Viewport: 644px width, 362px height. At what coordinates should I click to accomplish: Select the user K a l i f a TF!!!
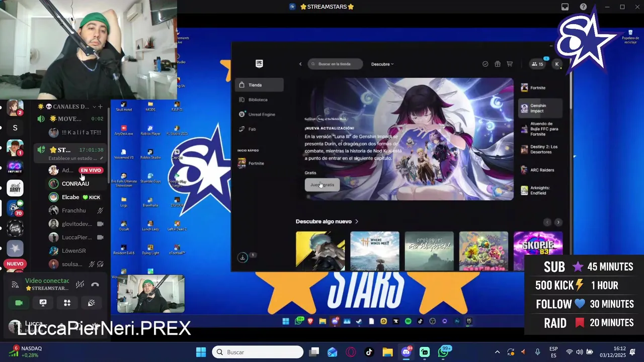[75, 133]
